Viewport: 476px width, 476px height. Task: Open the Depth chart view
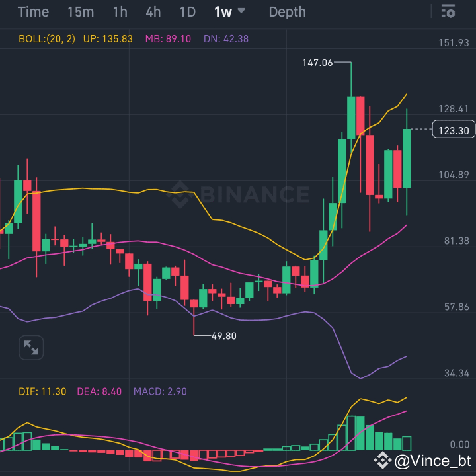coord(287,12)
